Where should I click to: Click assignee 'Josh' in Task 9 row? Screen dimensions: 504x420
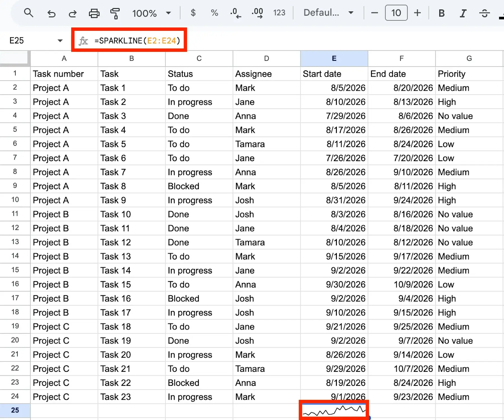[267, 200]
